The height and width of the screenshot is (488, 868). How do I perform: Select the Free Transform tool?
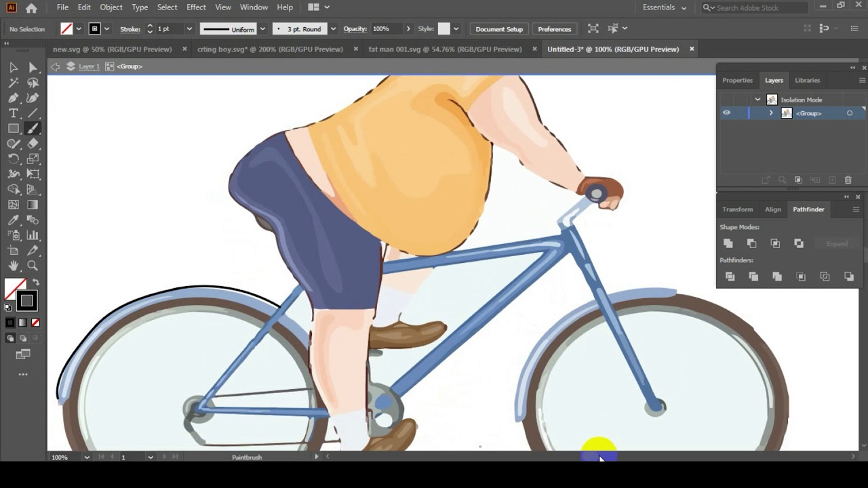pos(33,174)
